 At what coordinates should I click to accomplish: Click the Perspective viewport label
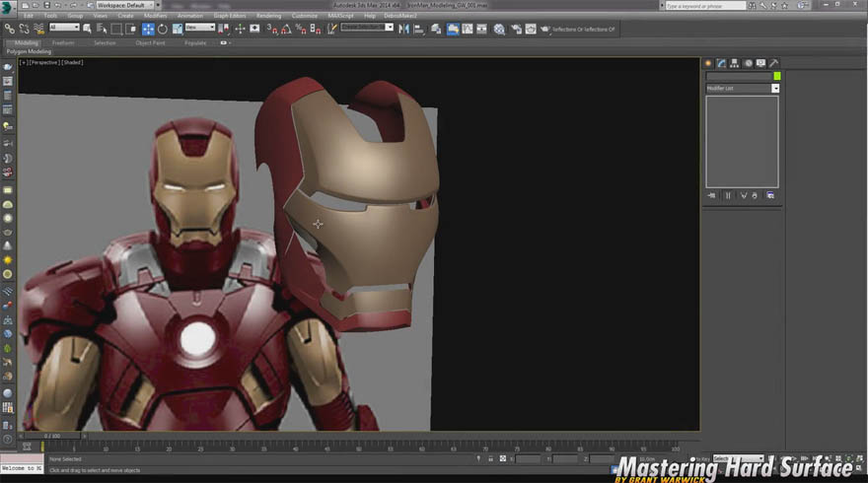tap(44, 62)
